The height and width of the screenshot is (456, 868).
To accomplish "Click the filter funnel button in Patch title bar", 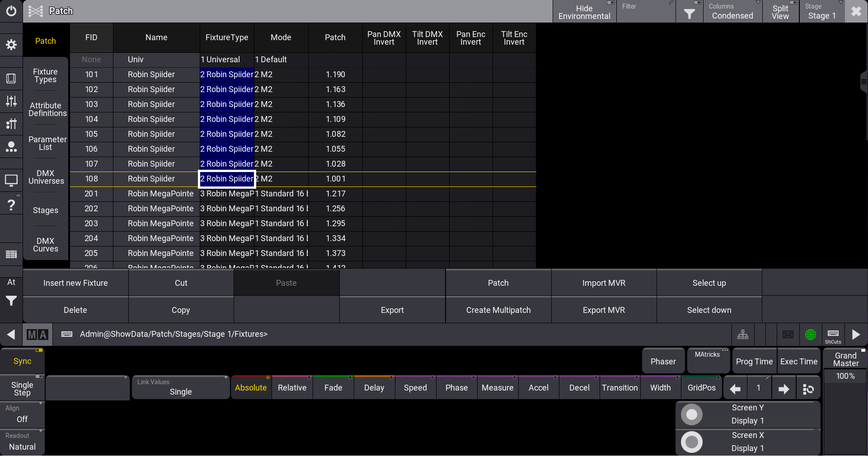I will click(690, 11).
